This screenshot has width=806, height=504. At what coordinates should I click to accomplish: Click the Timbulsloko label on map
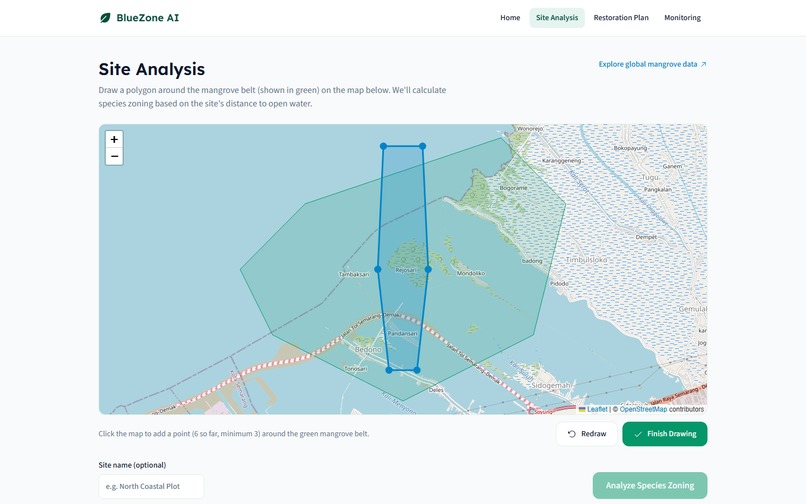[x=587, y=260]
